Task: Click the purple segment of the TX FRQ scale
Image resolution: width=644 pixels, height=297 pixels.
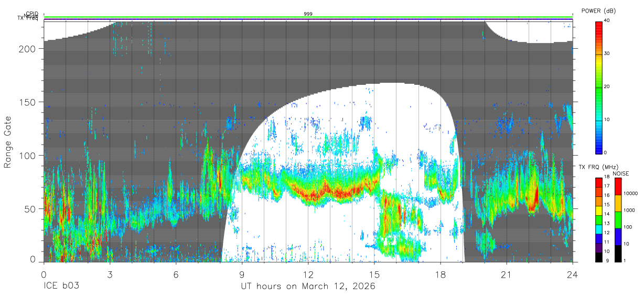Action: pyautogui.click(x=599, y=247)
